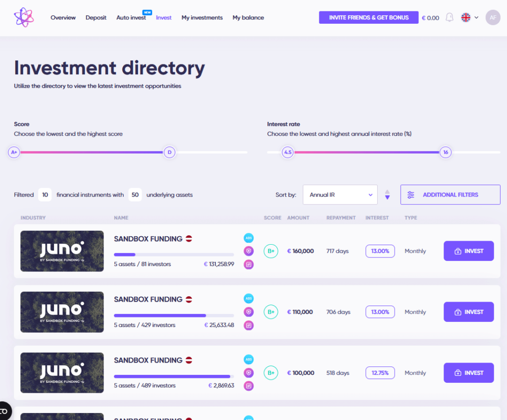The height and width of the screenshot is (420, 507).
Task: Toggle ascending sort arrow up
Action: [x=387, y=192]
